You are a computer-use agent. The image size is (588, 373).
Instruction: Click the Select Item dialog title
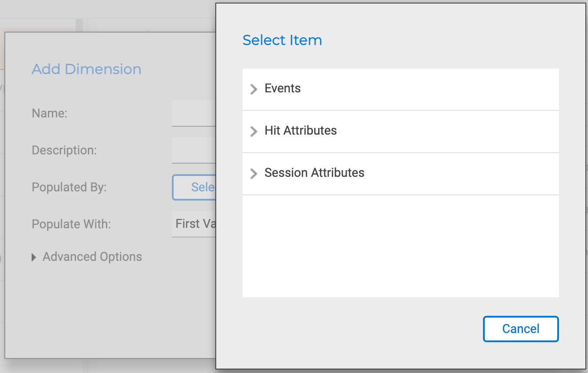pyautogui.click(x=282, y=40)
